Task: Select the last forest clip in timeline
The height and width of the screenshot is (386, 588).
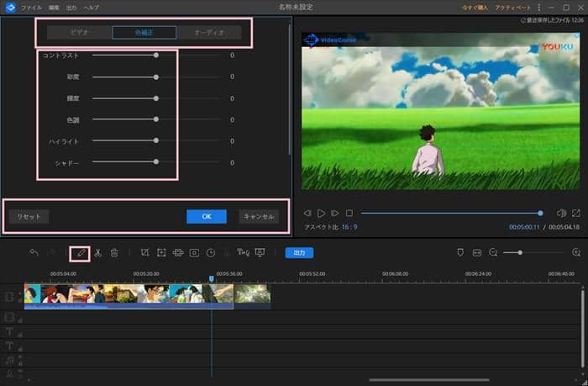Action: [x=252, y=296]
